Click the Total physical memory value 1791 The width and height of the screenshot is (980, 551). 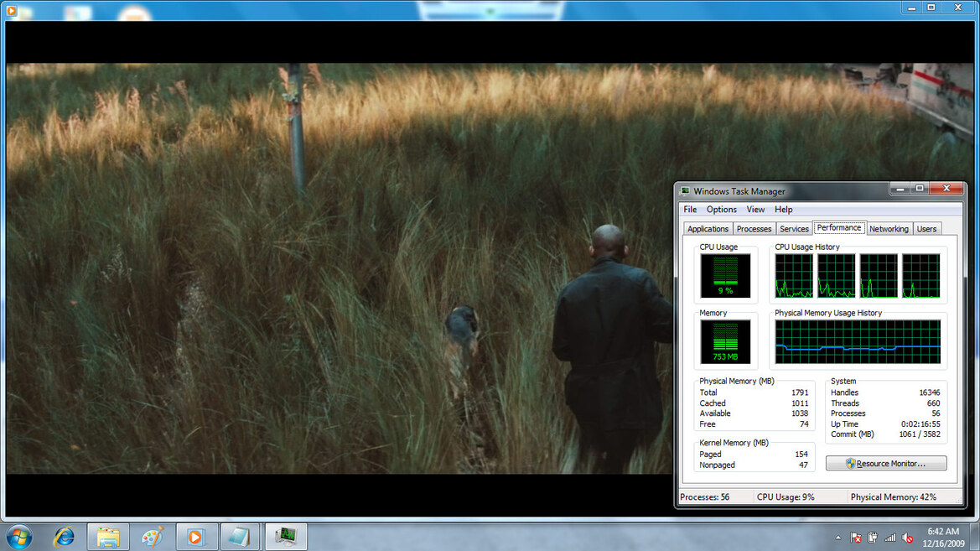tap(800, 392)
